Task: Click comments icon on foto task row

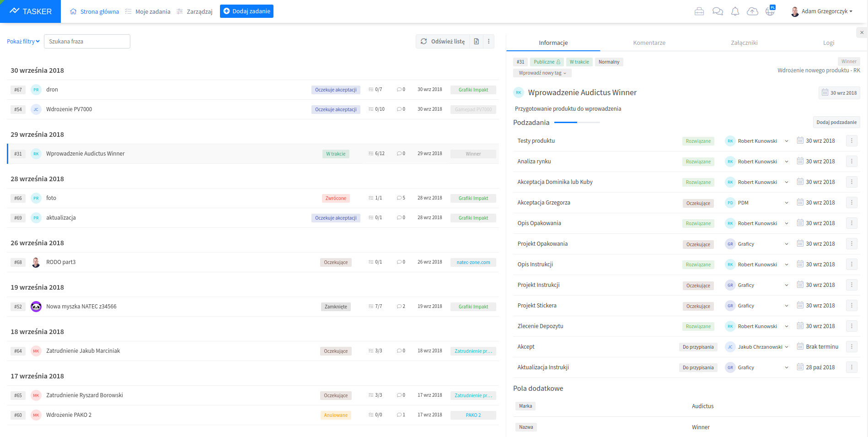Action: [x=399, y=198]
